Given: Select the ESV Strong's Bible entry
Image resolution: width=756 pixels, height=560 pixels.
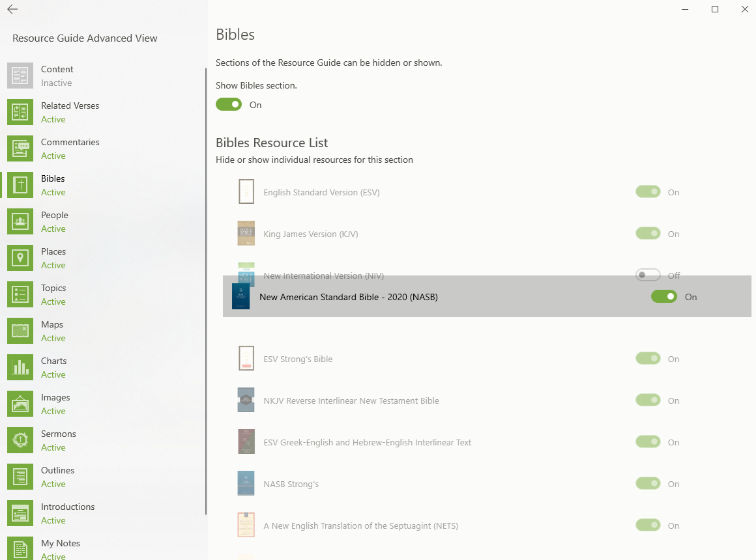Looking at the screenshot, I should [x=298, y=359].
